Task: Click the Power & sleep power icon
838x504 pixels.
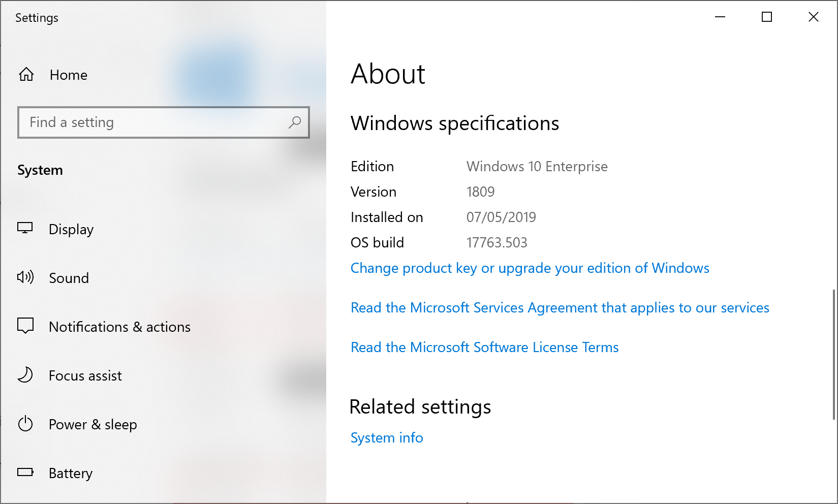Action: 25,424
